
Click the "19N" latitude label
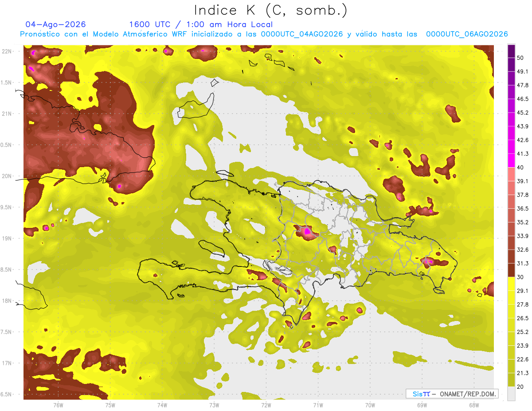point(8,238)
